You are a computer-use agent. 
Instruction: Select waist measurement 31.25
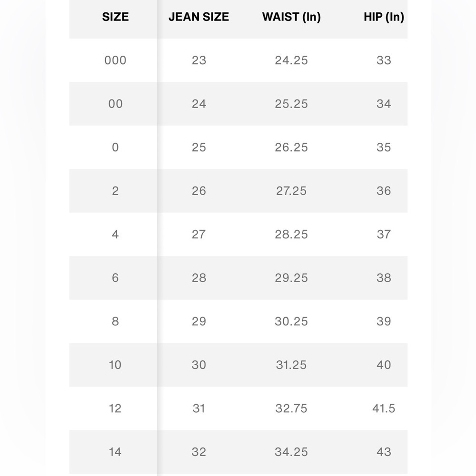[291, 365]
